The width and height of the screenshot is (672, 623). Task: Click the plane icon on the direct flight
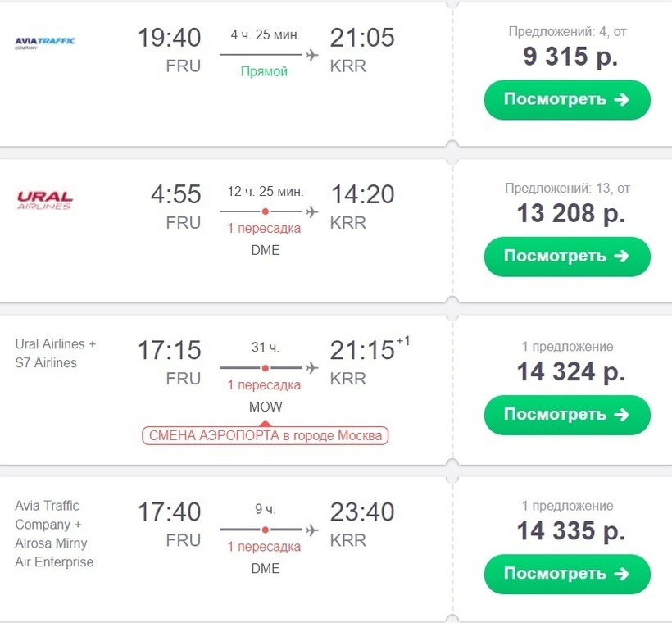[311, 55]
